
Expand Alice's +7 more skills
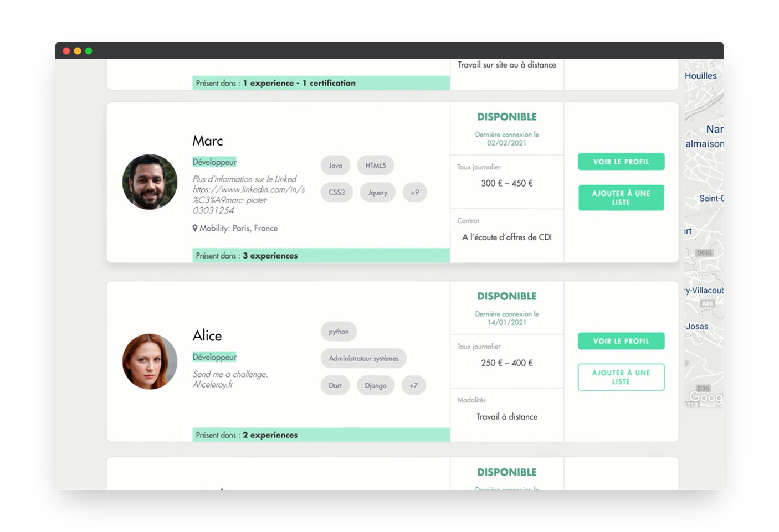click(x=414, y=385)
